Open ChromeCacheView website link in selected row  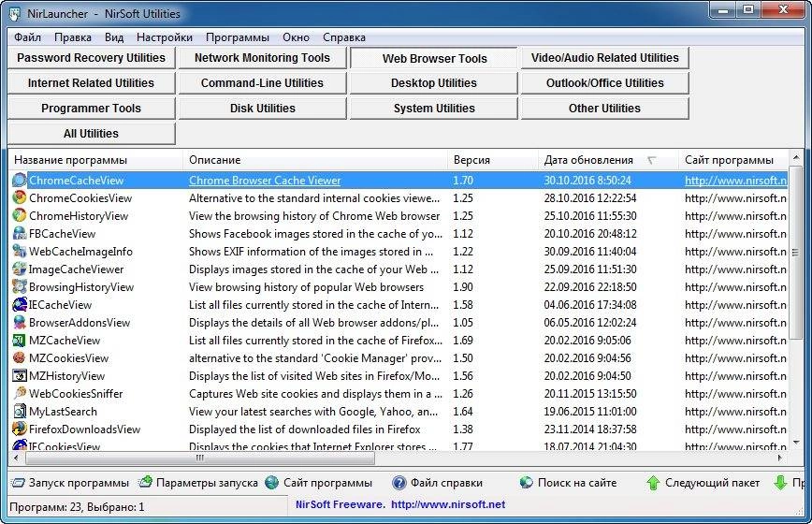coord(735,181)
